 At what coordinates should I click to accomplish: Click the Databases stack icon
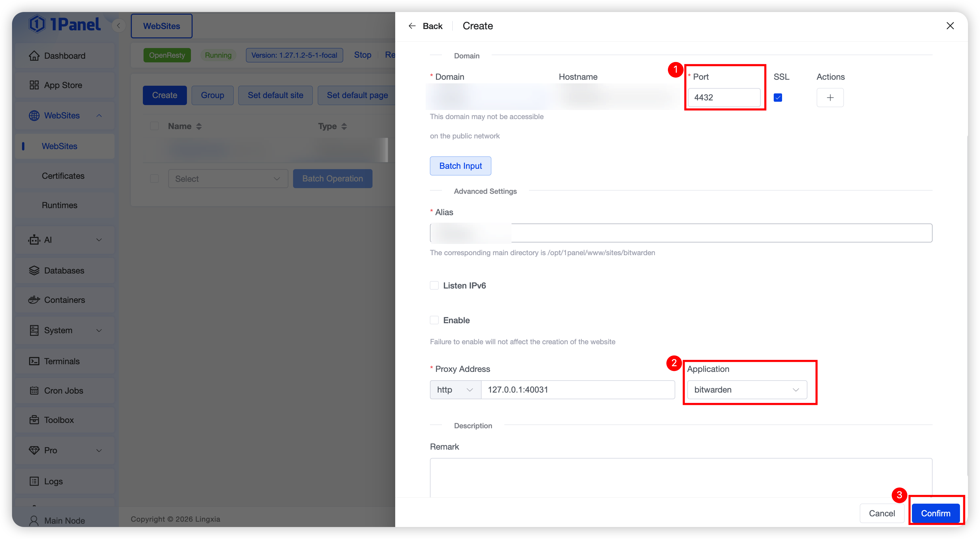[x=34, y=271]
